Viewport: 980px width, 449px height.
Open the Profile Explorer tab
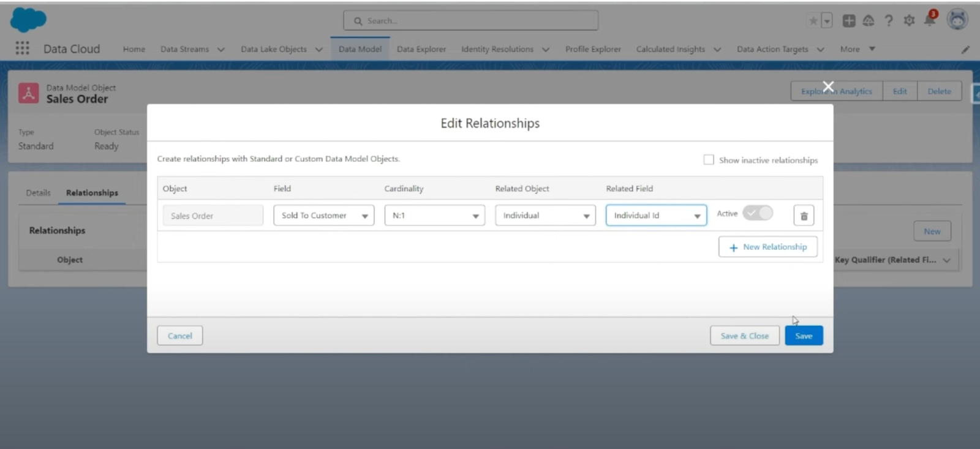[x=593, y=49]
